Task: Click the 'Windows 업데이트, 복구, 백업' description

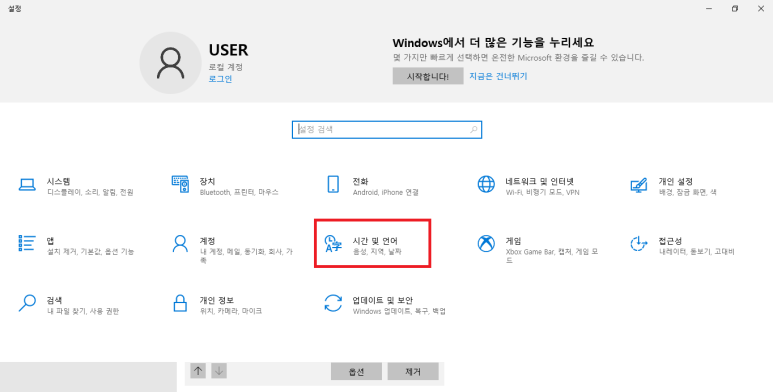Action: pos(399,311)
